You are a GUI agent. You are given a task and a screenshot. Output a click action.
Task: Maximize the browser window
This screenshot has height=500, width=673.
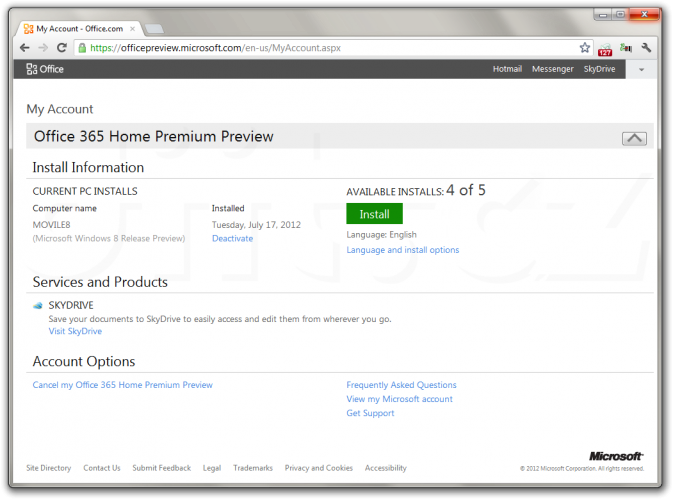coord(620,15)
